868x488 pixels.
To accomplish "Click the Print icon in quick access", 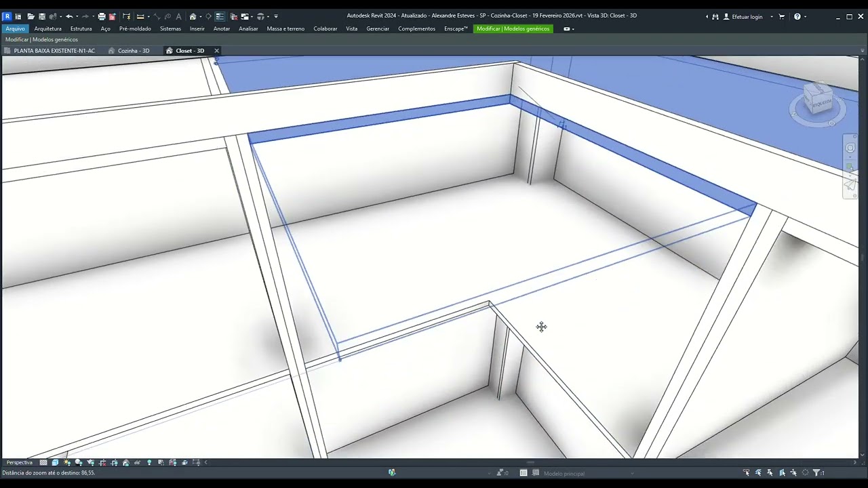I will coord(102,16).
